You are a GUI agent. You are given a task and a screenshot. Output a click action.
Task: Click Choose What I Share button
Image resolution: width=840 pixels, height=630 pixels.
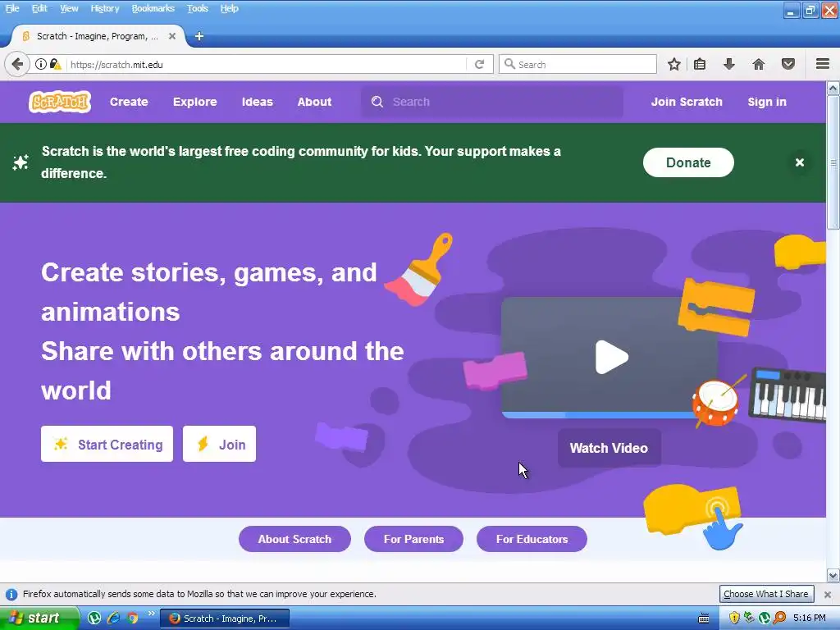point(766,594)
